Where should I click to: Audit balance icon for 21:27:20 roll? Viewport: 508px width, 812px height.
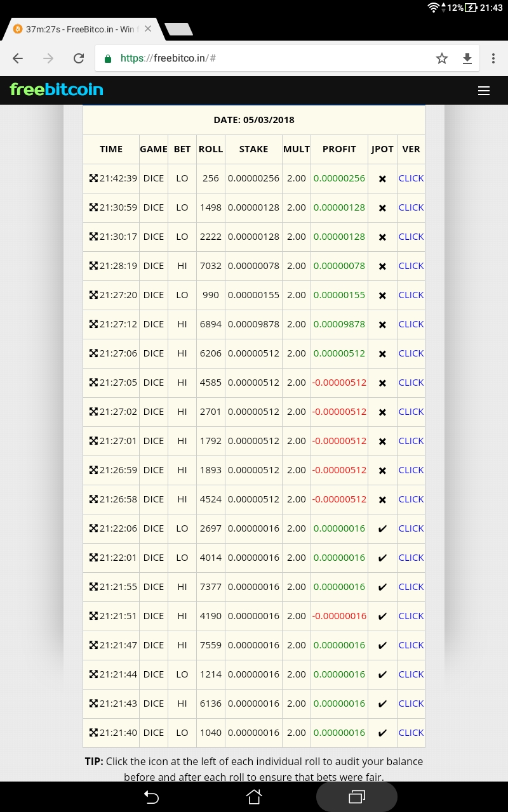tap(93, 295)
